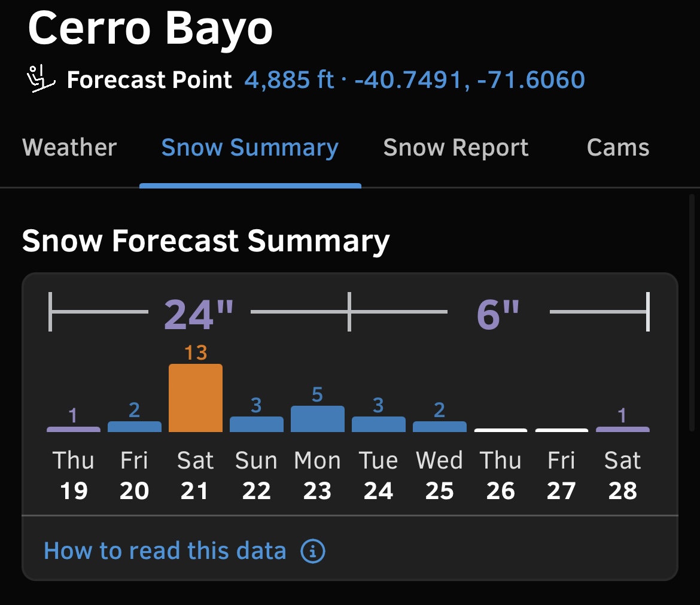Open the Weather tab

pyautogui.click(x=69, y=147)
